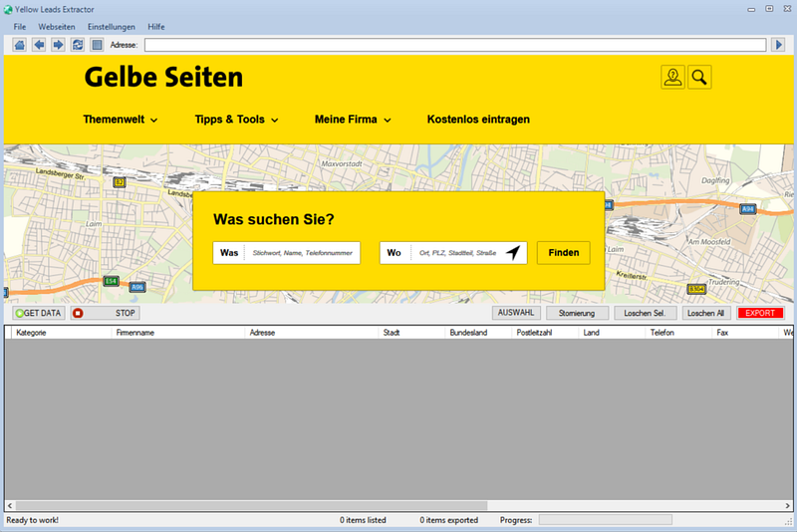
Task: Click the stop loading square icon
Action: (97, 45)
